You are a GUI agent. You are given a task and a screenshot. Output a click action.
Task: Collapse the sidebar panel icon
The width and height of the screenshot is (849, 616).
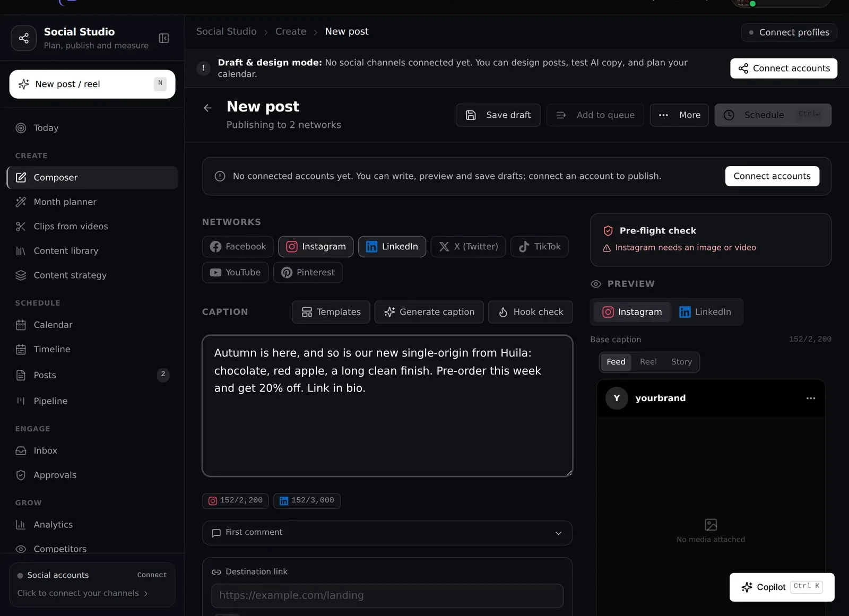(x=164, y=38)
